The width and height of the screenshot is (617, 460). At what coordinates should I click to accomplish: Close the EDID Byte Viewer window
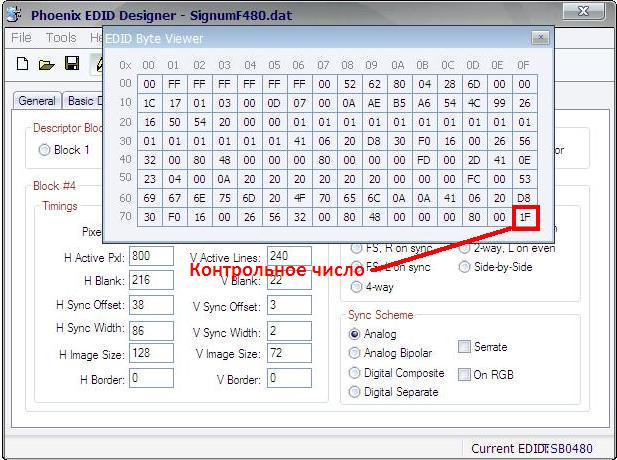tap(539, 38)
